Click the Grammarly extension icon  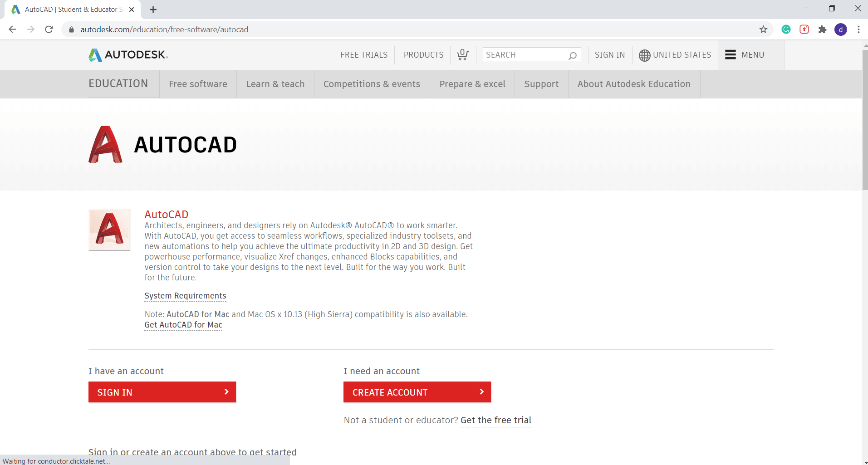coord(786,29)
